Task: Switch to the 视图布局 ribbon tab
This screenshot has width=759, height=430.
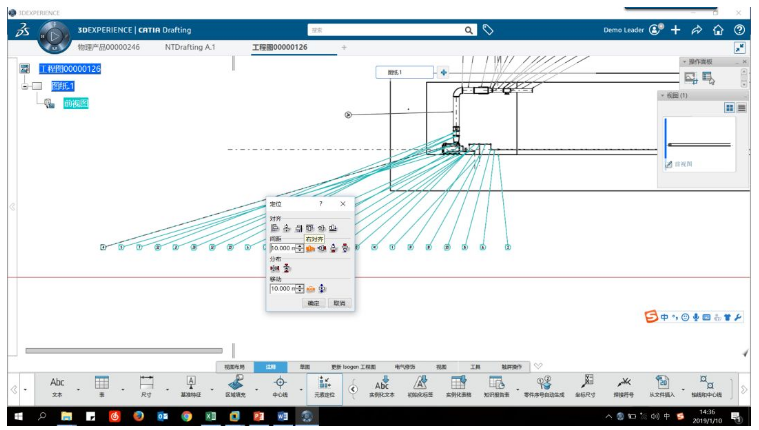Action: point(234,367)
